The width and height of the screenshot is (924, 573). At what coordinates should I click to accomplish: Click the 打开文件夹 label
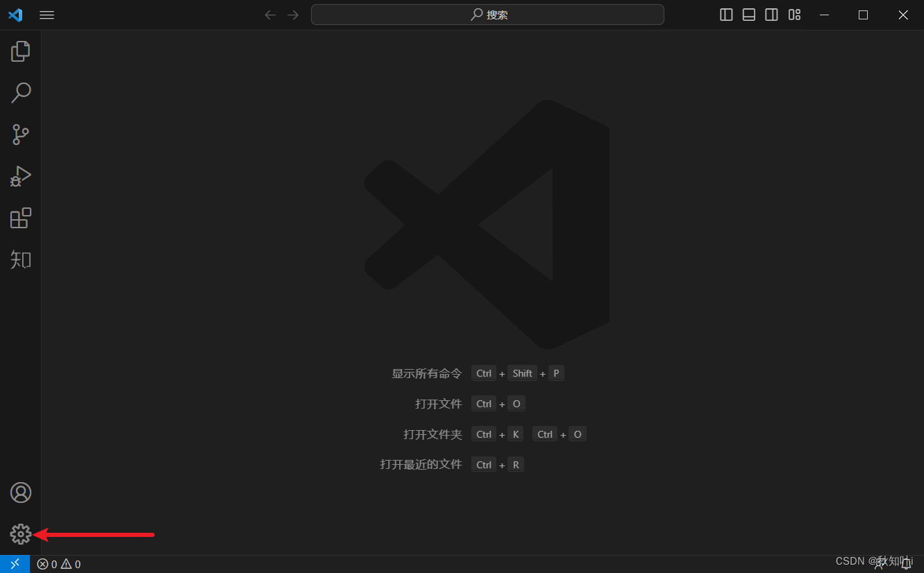pos(433,434)
